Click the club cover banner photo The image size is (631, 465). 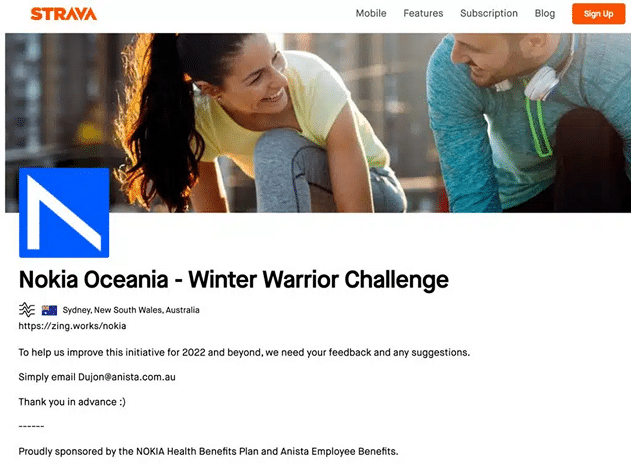318,123
